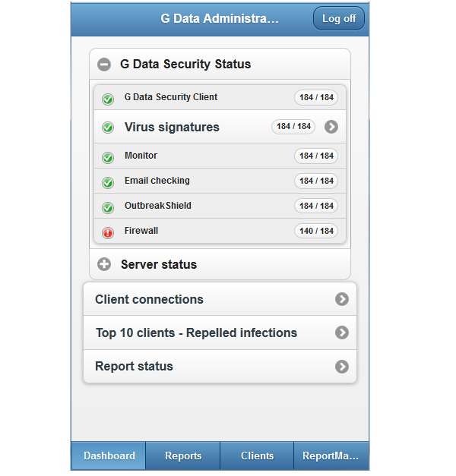Open Top 10 clients - Repelled infections
Viewport: 456px width, 476px height.
[x=219, y=333]
